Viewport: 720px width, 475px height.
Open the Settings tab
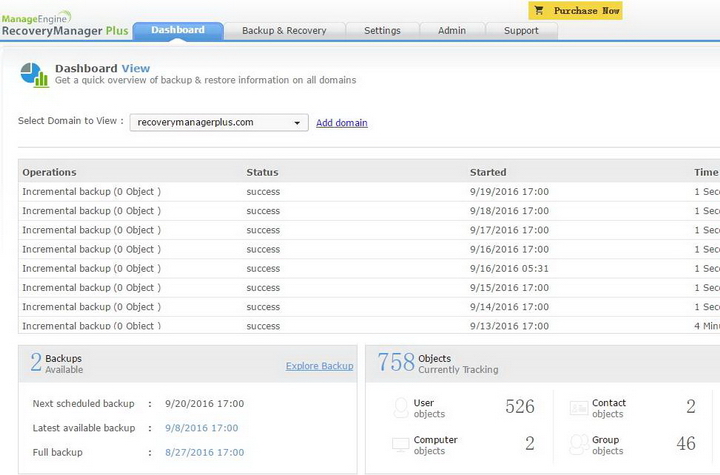coord(382,31)
